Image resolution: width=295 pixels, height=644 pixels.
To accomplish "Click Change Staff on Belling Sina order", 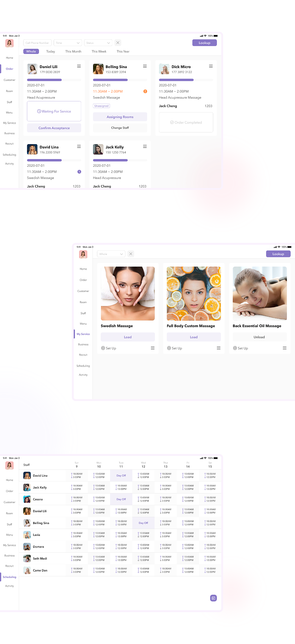I will 120,128.
